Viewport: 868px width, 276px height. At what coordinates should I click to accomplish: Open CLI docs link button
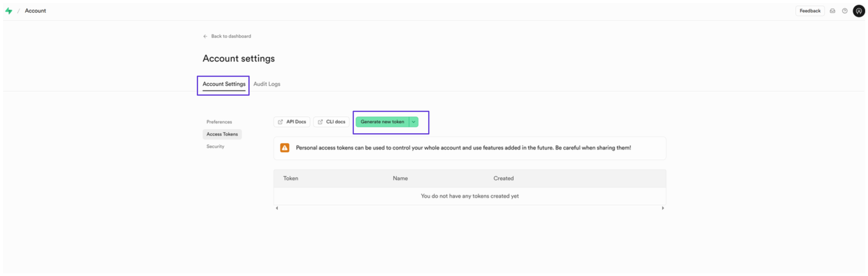point(331,122)
